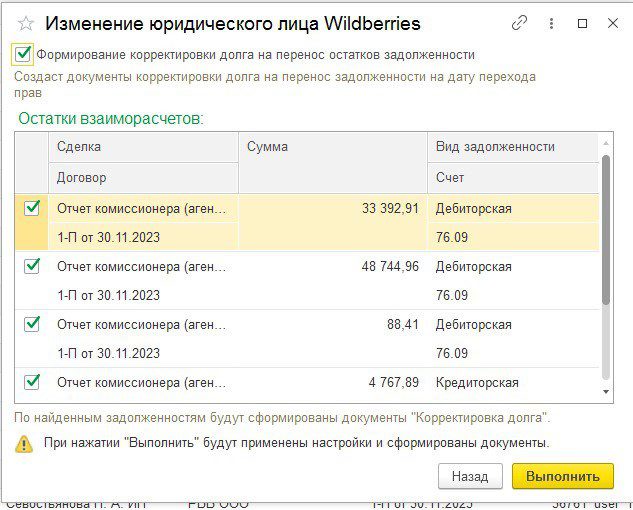The width and height of the screenshot is (633, 510).
Task: Add dialog to favorites with star icon
Action: point(25,23)
